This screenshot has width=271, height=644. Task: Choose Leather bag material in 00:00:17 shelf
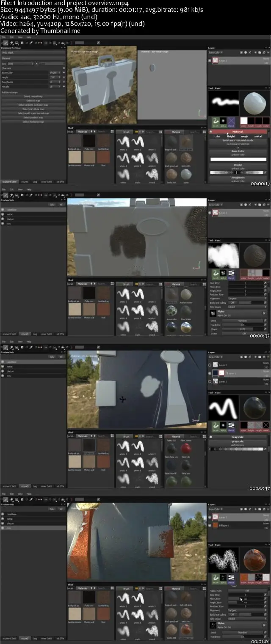pos(103,141)
